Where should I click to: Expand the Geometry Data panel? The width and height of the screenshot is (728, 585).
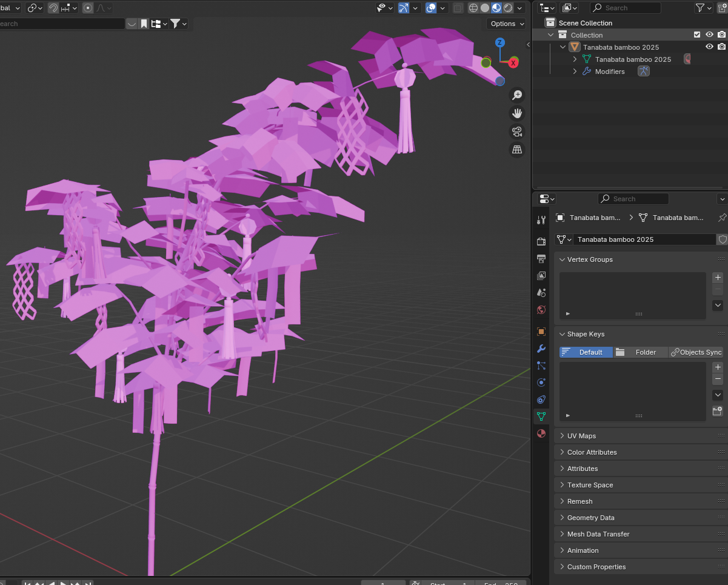(641, 518)
